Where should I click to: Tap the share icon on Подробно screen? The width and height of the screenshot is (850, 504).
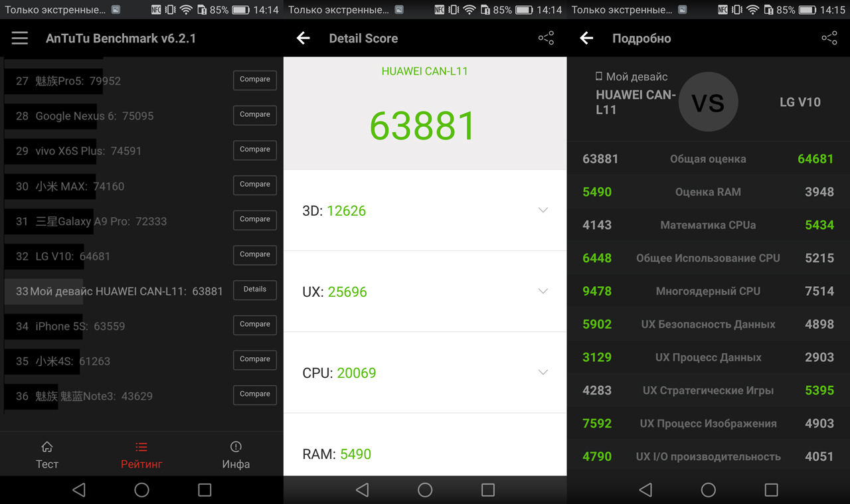point(829,39)
